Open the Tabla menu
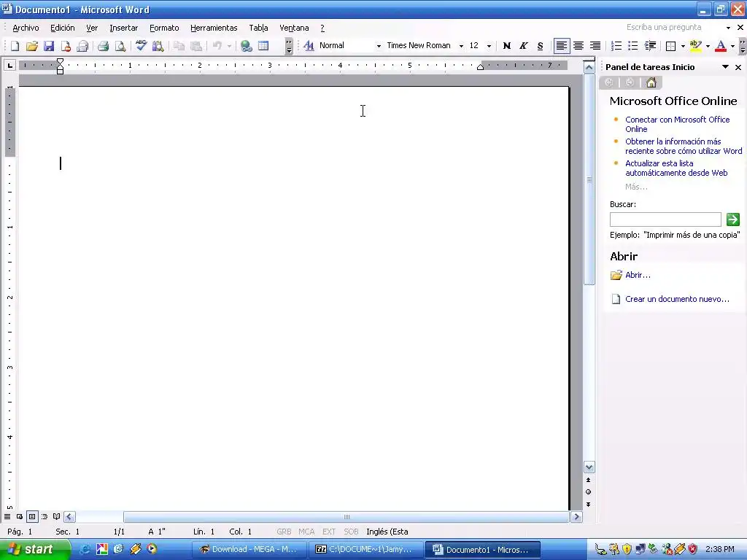Viewport: 747px width, 560px height. pyautogui.click(x=258, y=28)
